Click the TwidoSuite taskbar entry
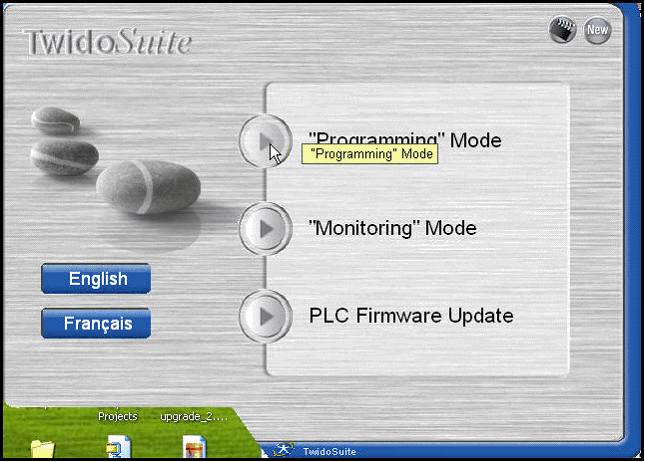Screen dimensions: 645x462 pos(329,451)
